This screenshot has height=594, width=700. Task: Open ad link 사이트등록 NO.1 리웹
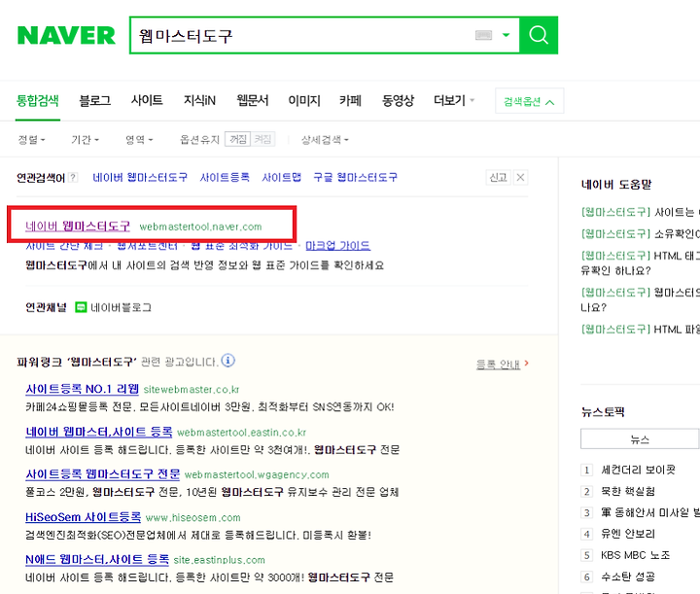tap(82, 389)
